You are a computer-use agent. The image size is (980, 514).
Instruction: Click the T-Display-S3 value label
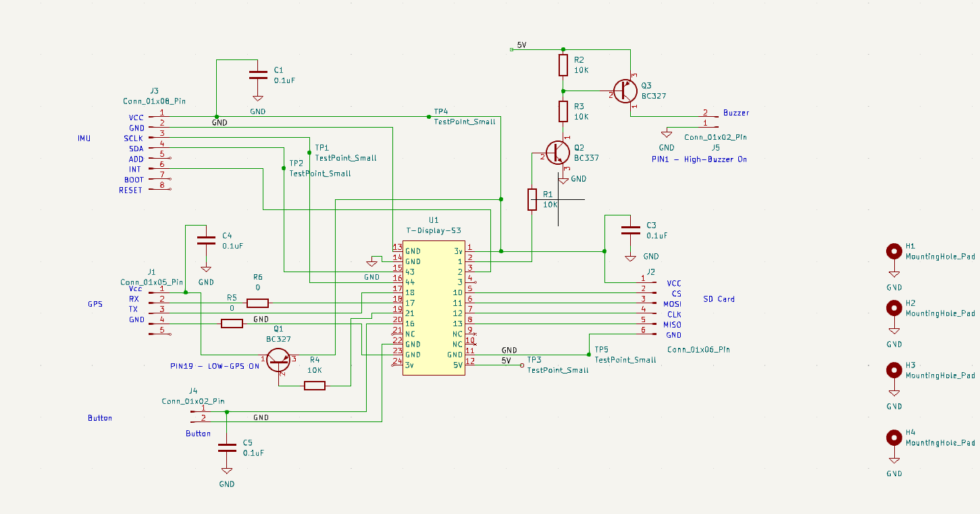[434, 230]
